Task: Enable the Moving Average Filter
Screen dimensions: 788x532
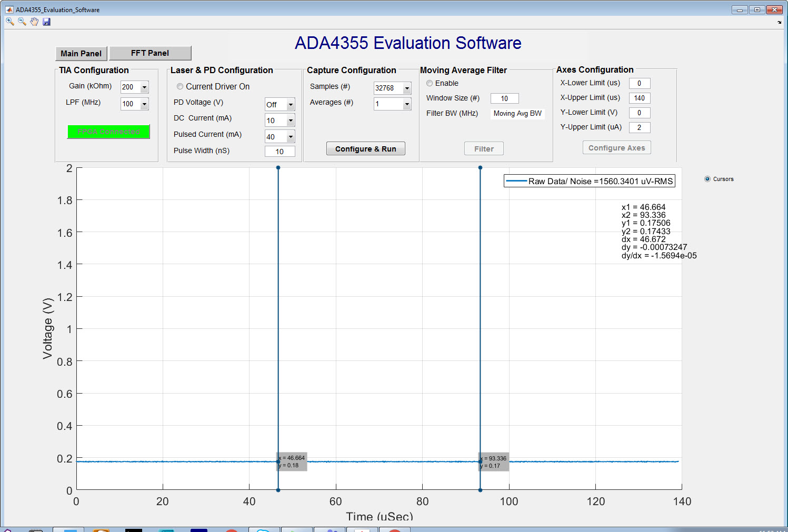Action: click(429, 83)
